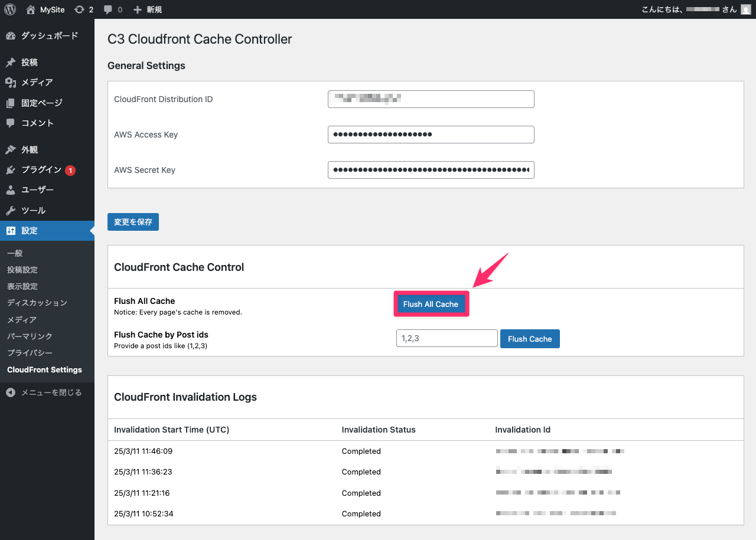This screenshot has height=540, width=756.
Task: Click the プラグイン plug icon
Action: tap(11, 170)
